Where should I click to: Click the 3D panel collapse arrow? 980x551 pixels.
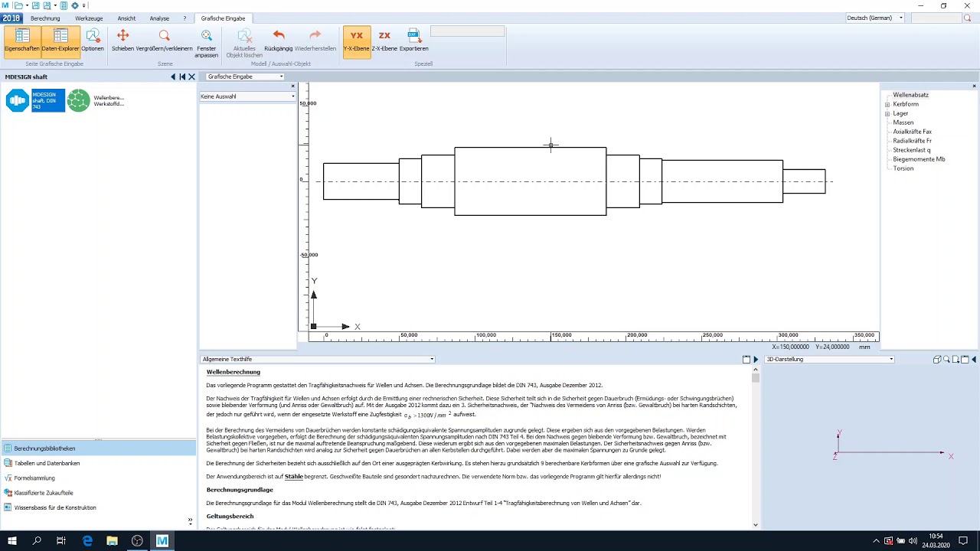[x=973, y=359]
